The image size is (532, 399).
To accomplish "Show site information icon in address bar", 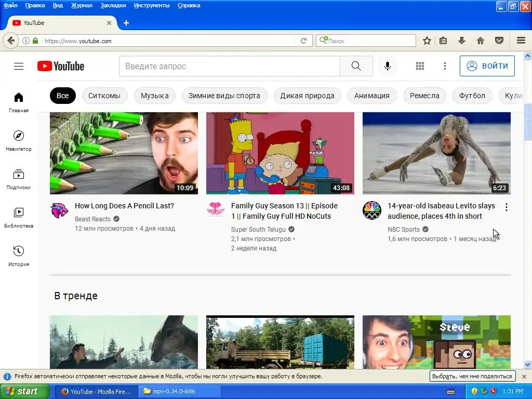I will [x=26, y=41].
